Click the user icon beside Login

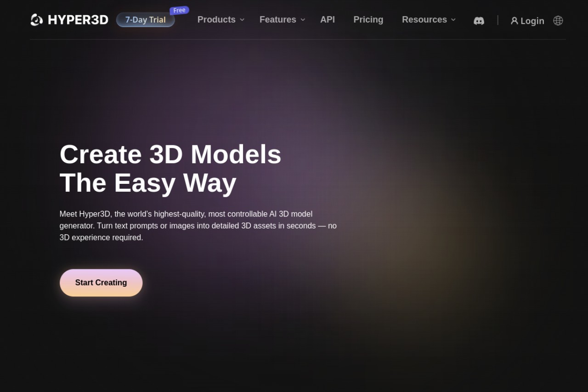pyautogui.click(x=514, y=21)
